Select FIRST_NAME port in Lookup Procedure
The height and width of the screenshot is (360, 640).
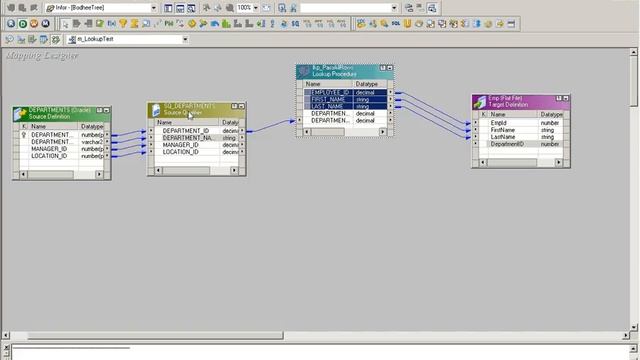[x=328, y=100]
